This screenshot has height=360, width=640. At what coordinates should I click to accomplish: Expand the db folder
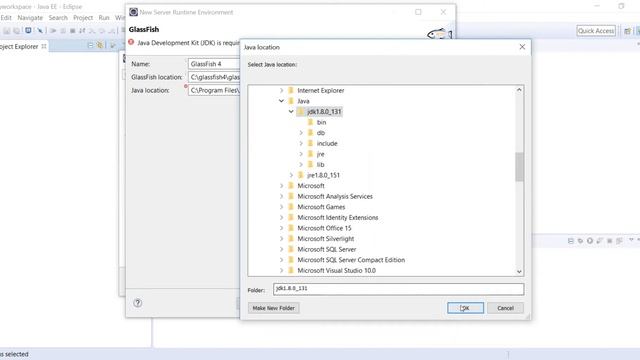tap(301, 133)
